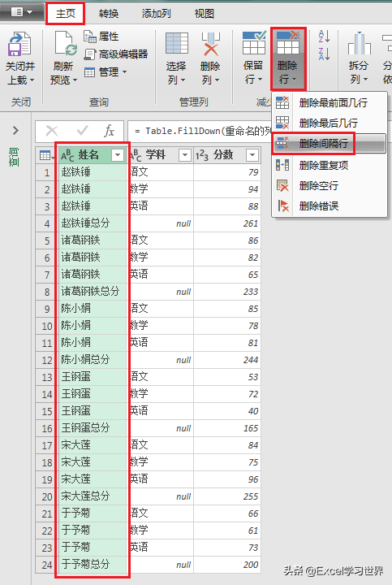This screenshot has width=392, height=585.
Task: Confirm the formula with the checkmark icon
Action: [82, 131]
